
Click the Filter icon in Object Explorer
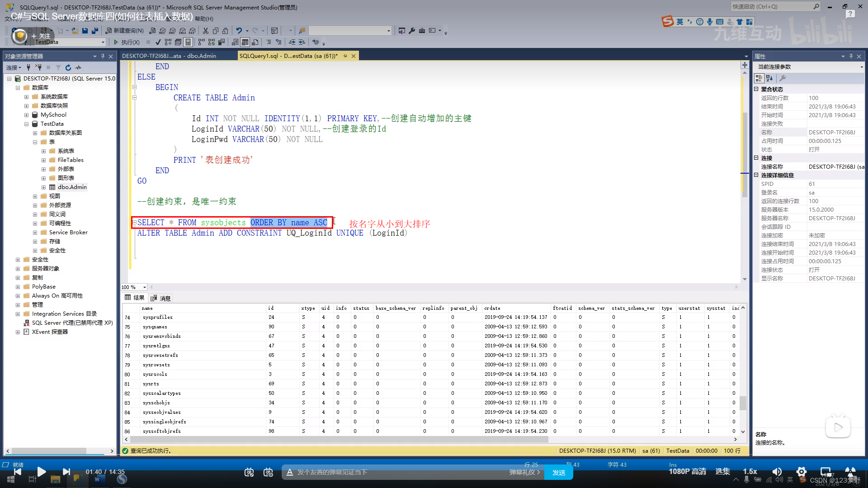coord(58,67)
